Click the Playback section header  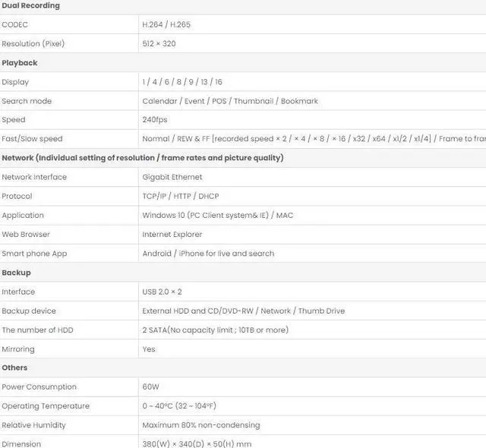pyautogui.click(x=20, y=63)
